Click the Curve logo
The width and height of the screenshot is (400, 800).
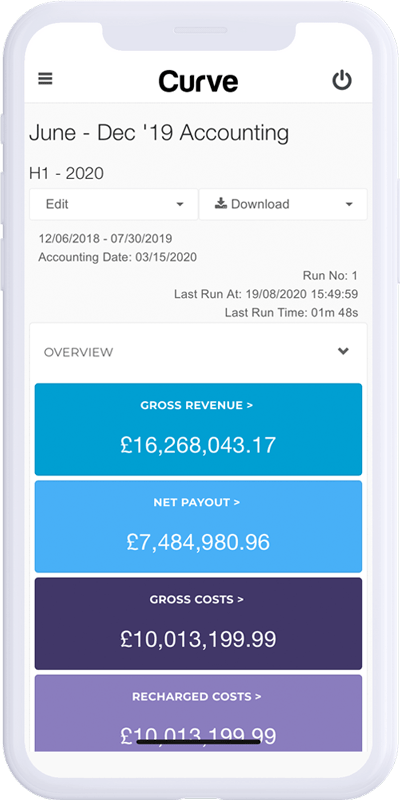pyautogui.click(x=198, y=81)
